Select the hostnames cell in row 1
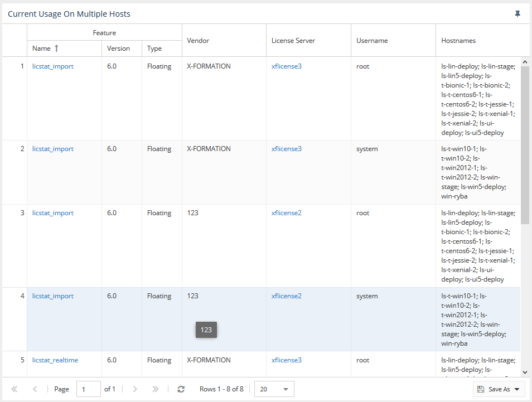 coord(478,99)
